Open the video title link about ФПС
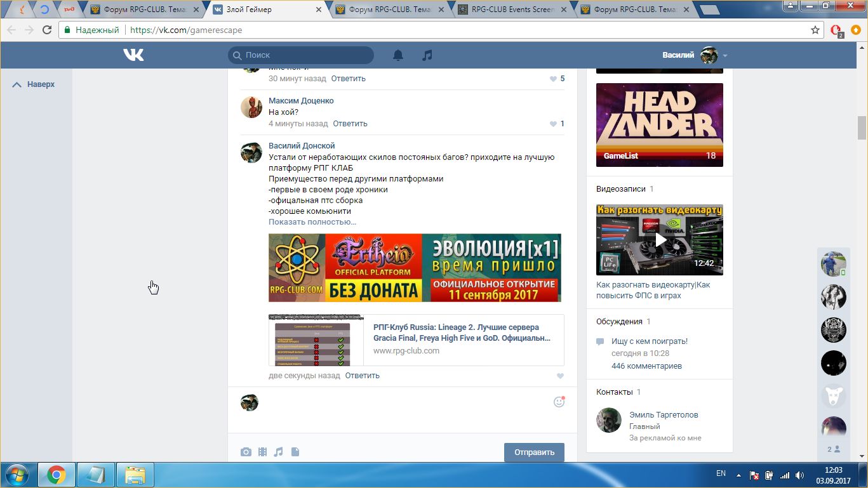Image resolution: width=868 pixels, height=488 pixels. point(653,290)
